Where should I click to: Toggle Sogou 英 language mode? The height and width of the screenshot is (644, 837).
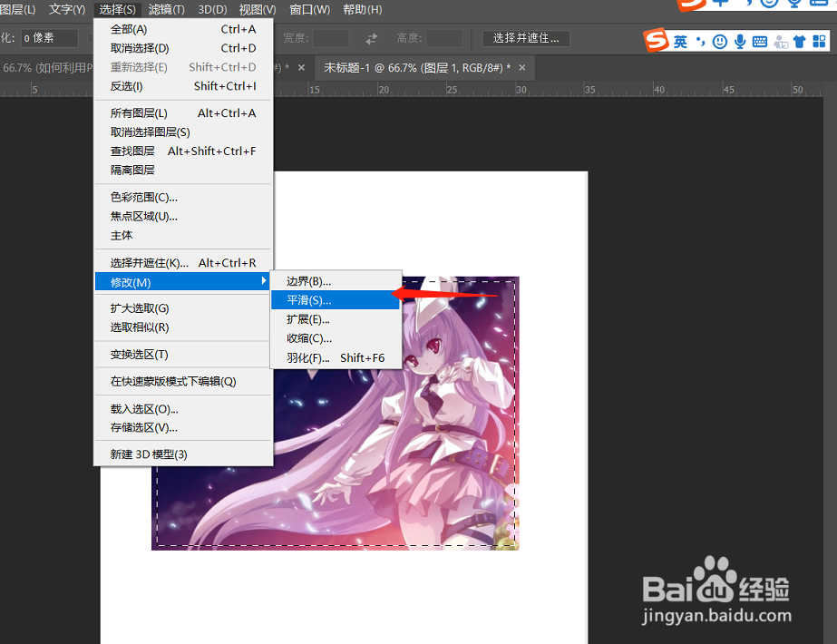[680, 42]
